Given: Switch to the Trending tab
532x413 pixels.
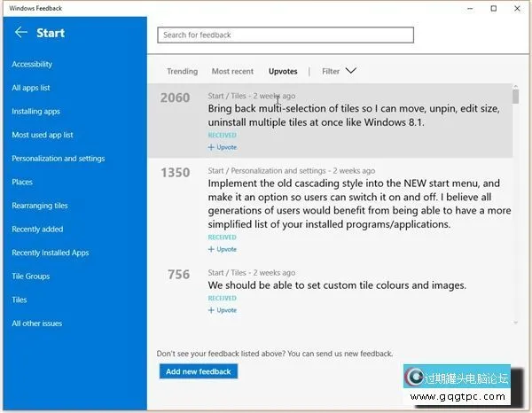Looking at the screenshot, I should click(182, 72).
